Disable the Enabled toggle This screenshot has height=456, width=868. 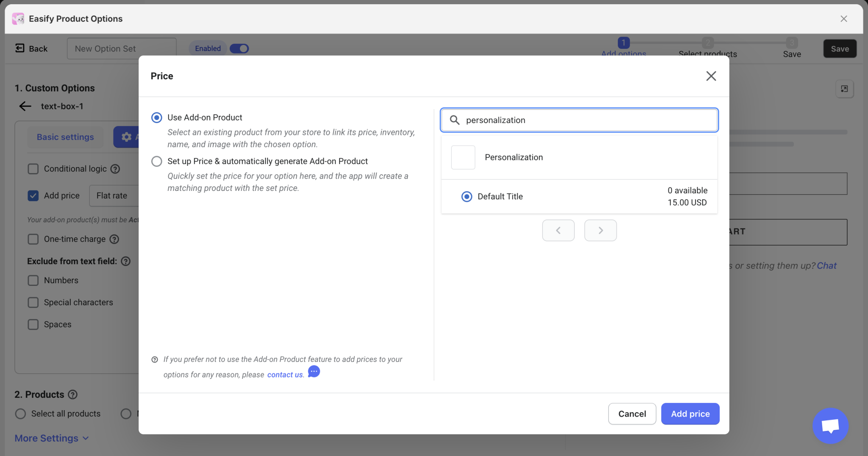pyautogui.click(x=239, y=48)
